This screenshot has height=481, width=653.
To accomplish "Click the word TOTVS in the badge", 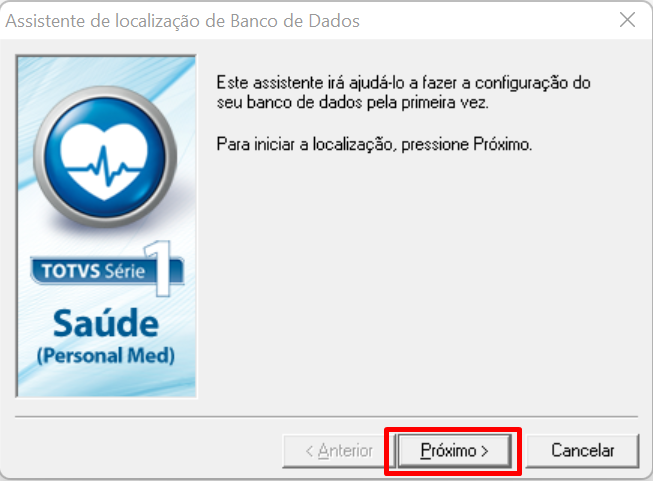I will click(70, 271).
